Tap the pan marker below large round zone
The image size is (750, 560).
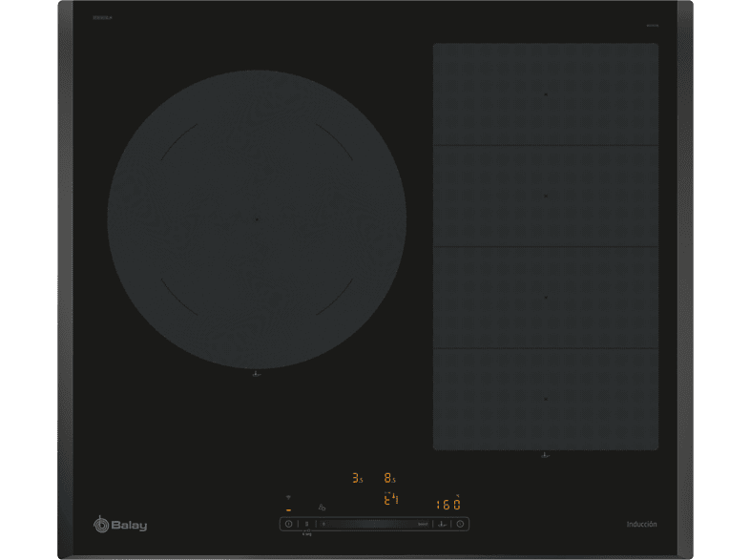[257, 376]
